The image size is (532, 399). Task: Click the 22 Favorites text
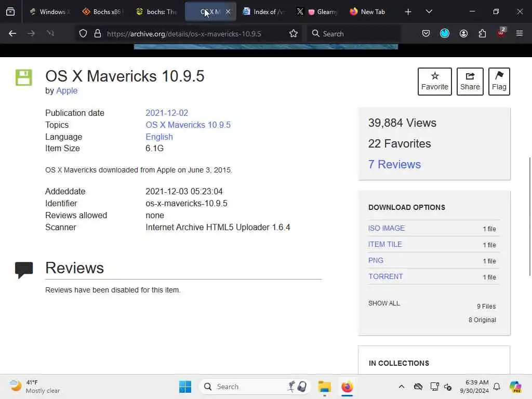[x=400, y=143]
